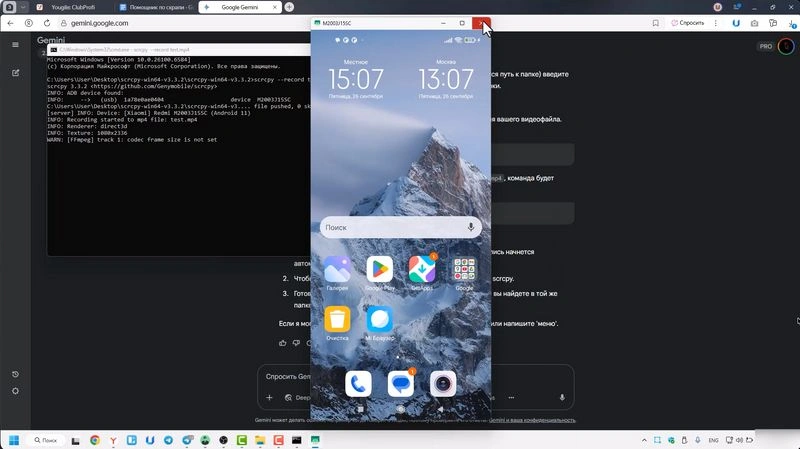Open Telegram from the taskbar

pos(168,440)
